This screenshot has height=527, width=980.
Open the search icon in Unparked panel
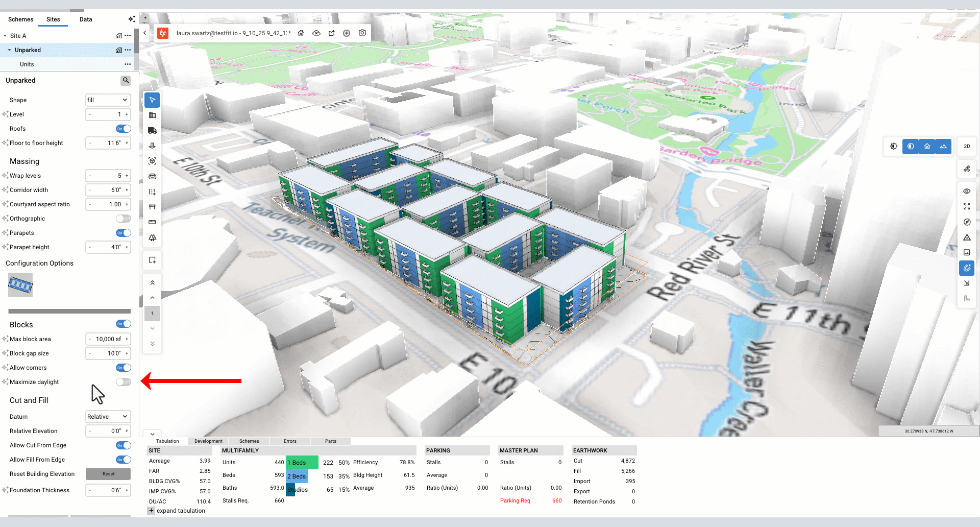[126, 80]
